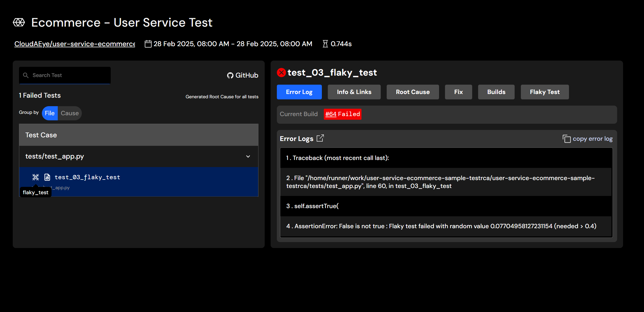This screenshot has width=644, height=312.
Task: Open the #64 Failed build link
Action: [x=331, y=114]
